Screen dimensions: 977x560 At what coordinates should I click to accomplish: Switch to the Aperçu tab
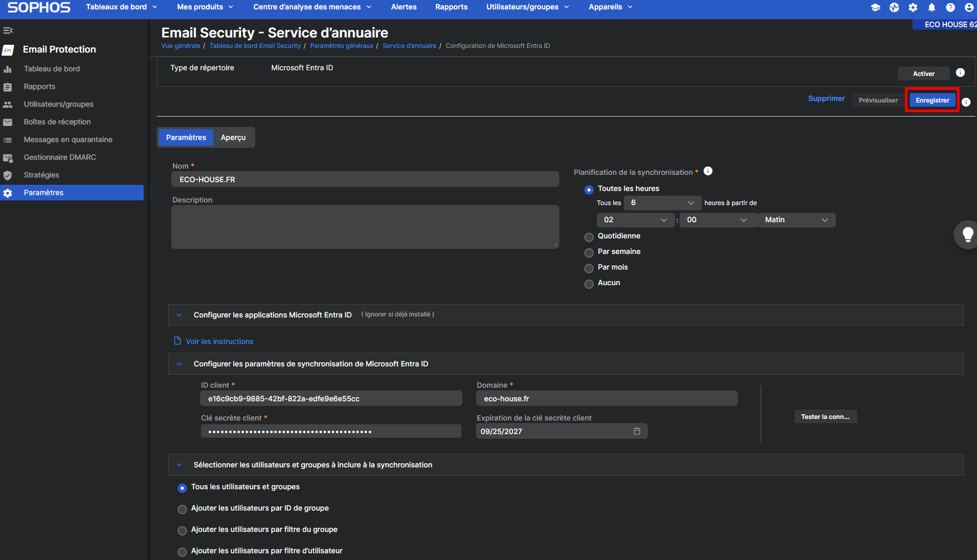233,137
